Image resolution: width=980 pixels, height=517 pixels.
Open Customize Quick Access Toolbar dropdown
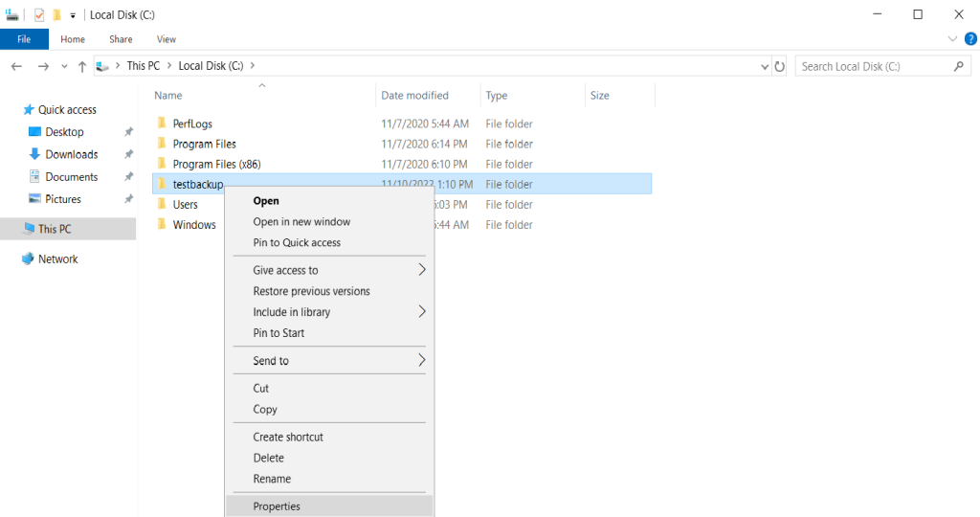tap(73, 15)
